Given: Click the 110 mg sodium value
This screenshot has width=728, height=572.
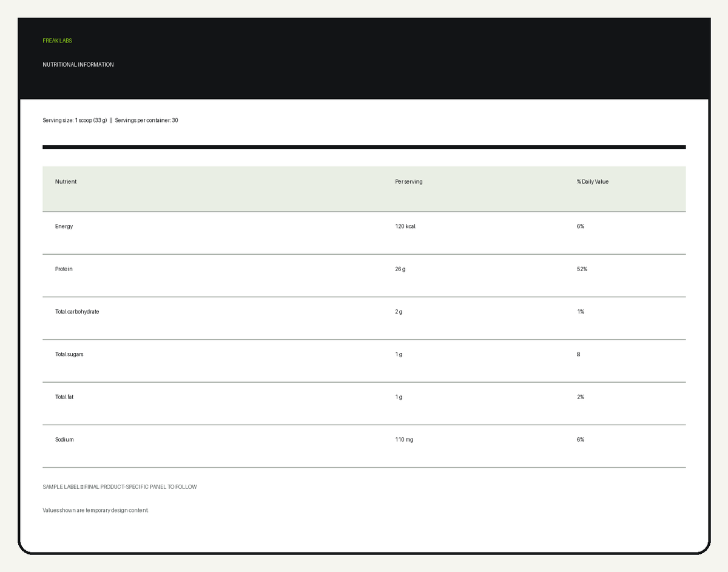Looking at the screenshot, I should tap(404, 440).
